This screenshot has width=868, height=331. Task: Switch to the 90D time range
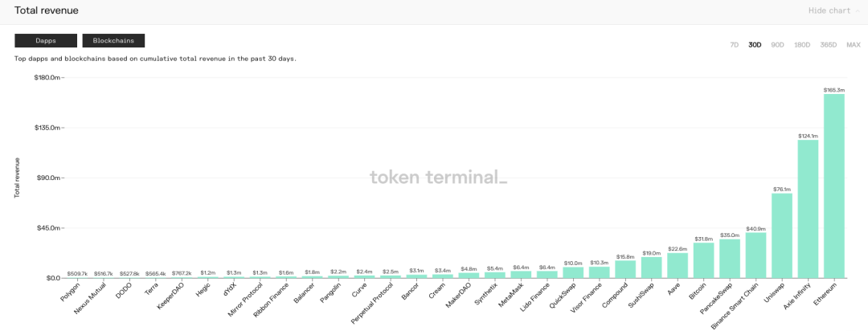click(x=777, y=45)
